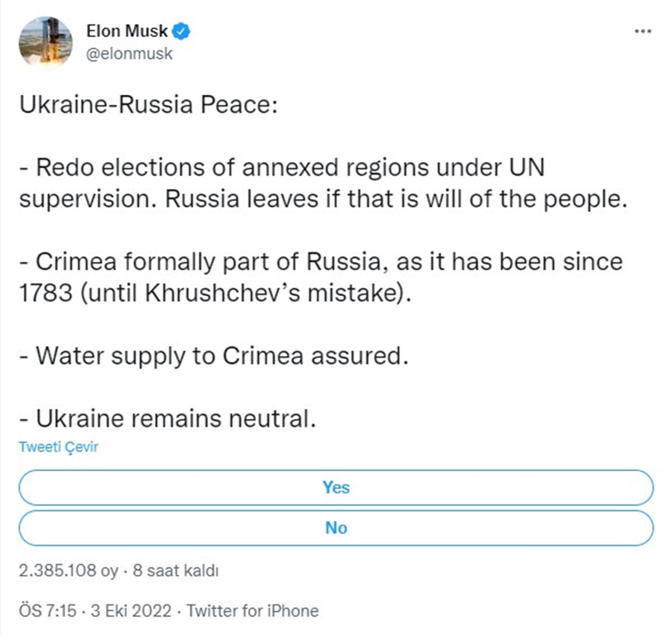Screen dimensions: 672x636
Task: Click the "Twitter for iPhone" source link
Action: coord(251,611)
